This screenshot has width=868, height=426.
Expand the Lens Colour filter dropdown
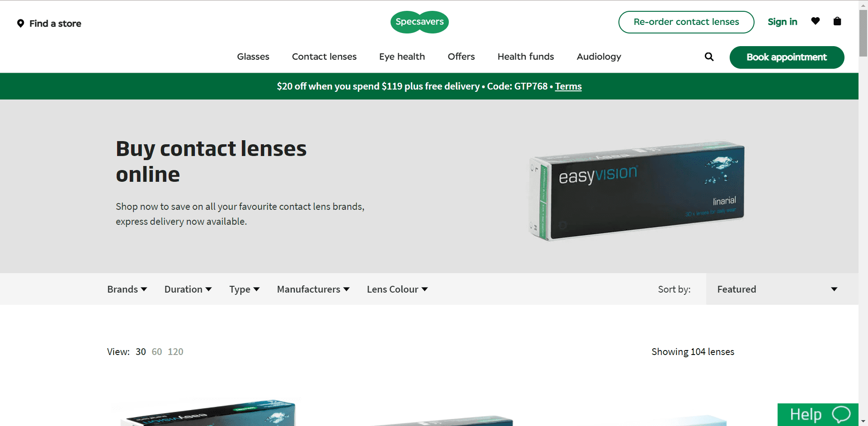[x=397, y=289]
